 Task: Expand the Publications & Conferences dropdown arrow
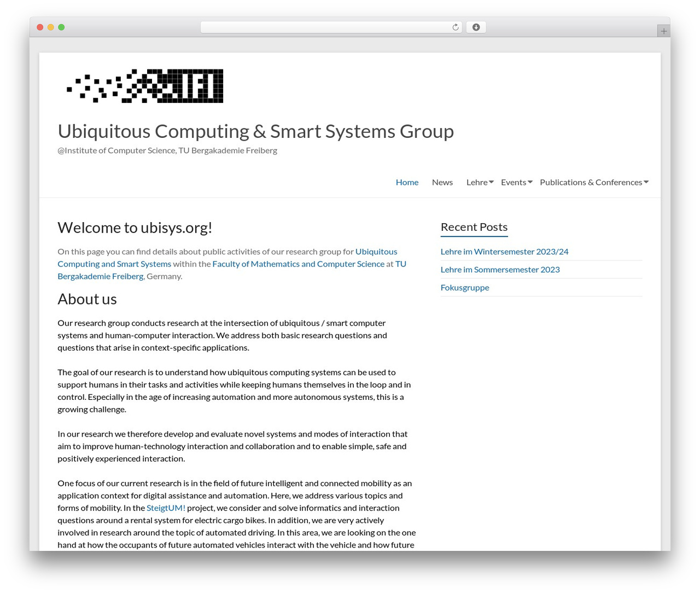click(x=646, y=182)
